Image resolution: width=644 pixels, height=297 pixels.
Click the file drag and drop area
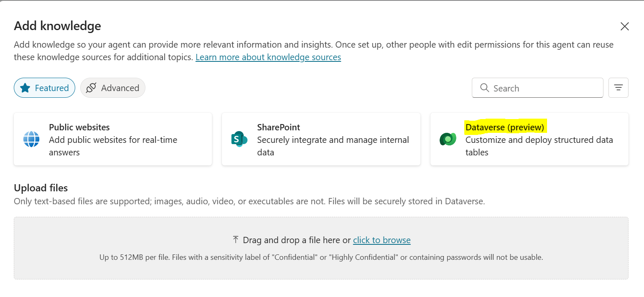[321, 267]
